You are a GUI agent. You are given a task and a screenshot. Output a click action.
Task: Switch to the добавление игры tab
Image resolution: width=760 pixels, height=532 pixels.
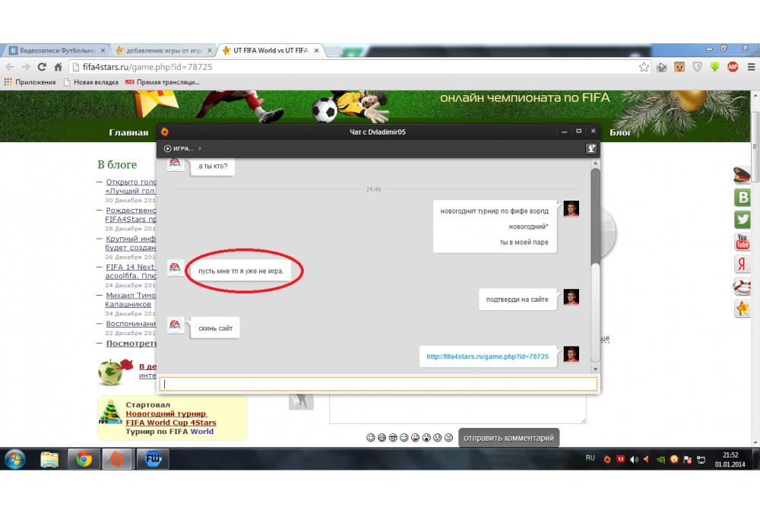point(163,50)
